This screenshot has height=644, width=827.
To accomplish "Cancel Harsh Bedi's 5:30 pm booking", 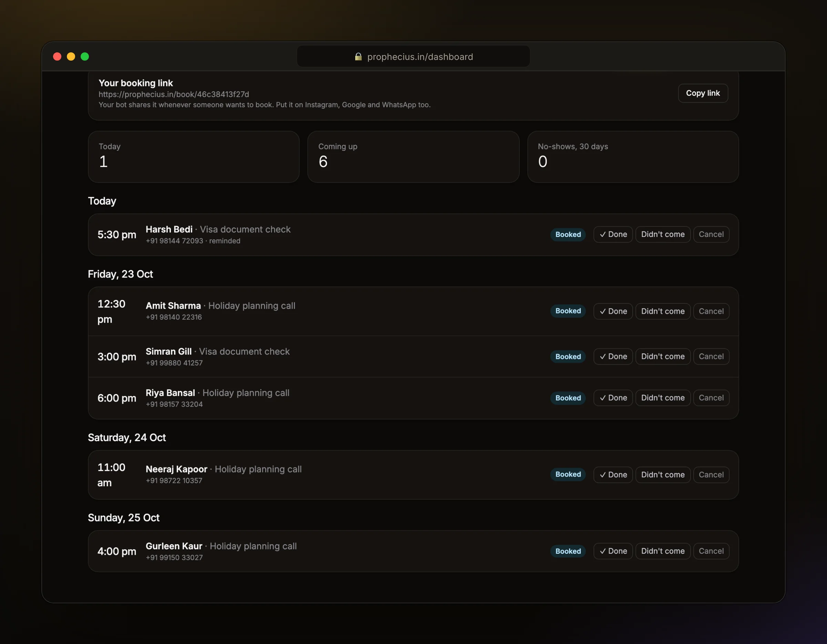I will (711, 234).
